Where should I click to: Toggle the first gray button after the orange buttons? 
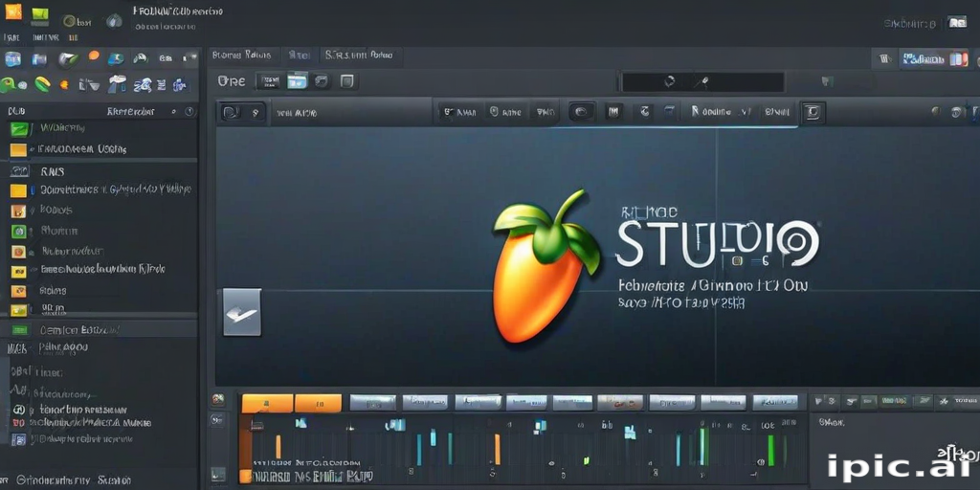(x=372, y=402)
